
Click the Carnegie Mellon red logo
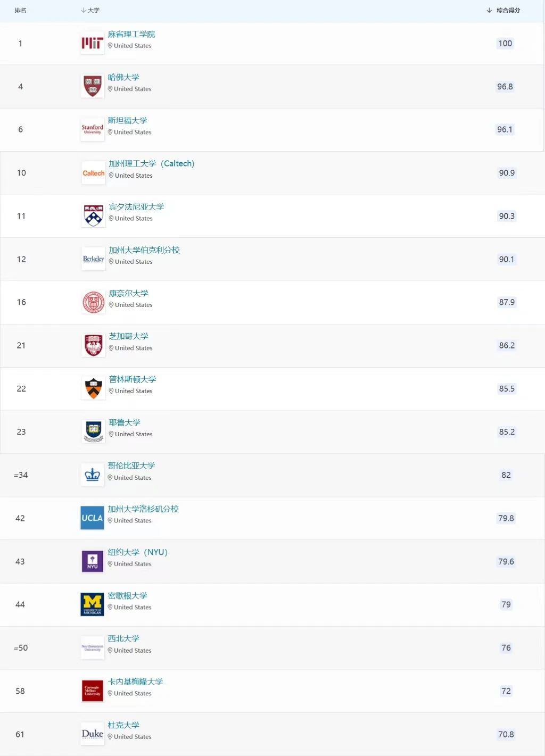tap(92, 691)
